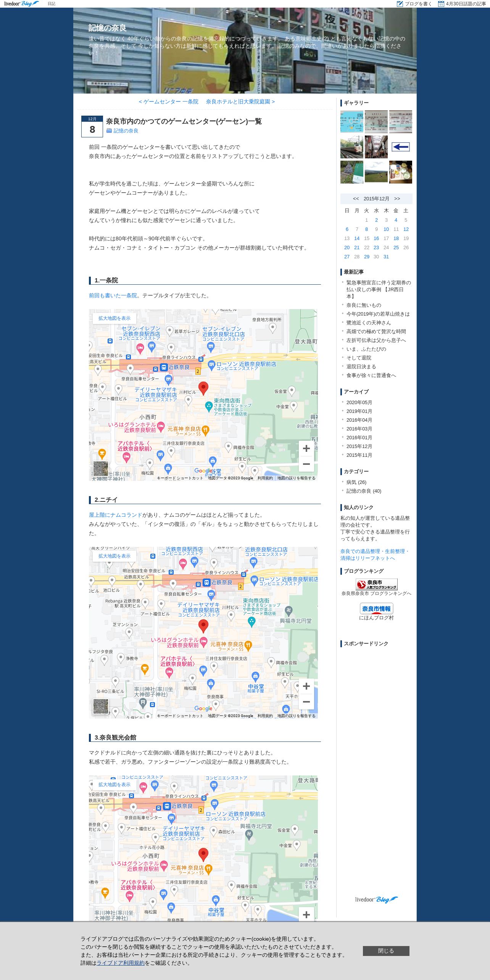The image size is (490, 980).
Task: Open previous post ゲームセンター 一条院
Action: pyautogui.click(x=168, y=102)
